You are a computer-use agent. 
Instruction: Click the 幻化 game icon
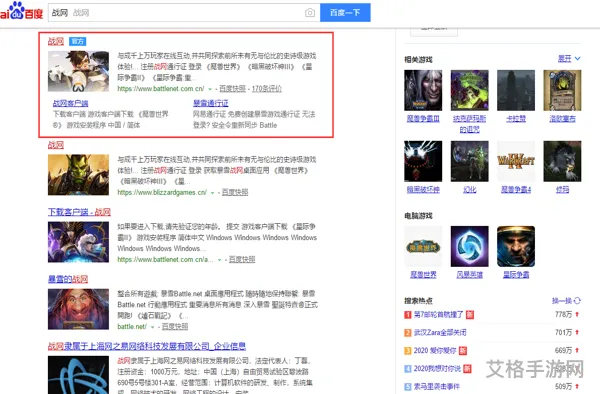pyautogui.click(x=470, y=161)
